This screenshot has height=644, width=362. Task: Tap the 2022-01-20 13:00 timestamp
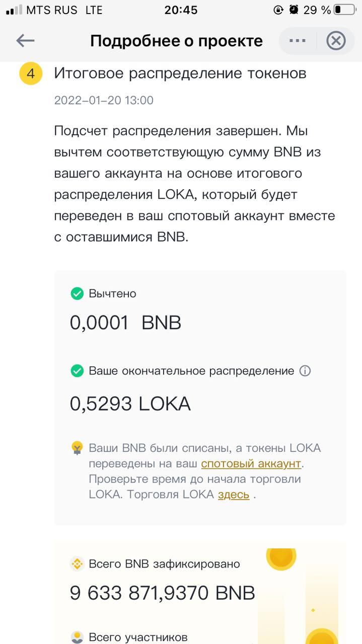104,100
